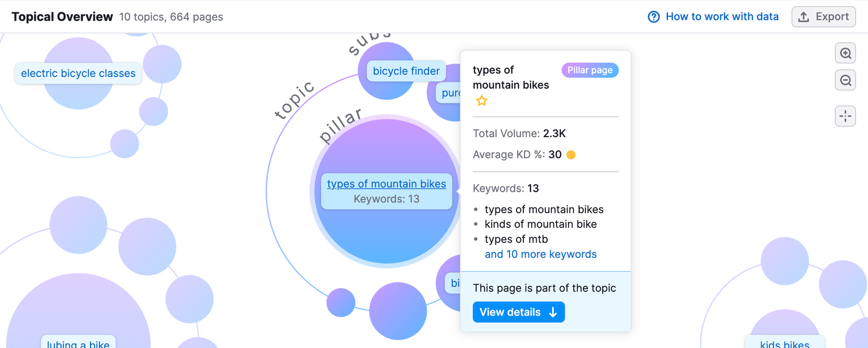Screen dimensions: 868x348
Task: Open the types of mountain bikes link
Action: pyautogui.click(x=386, y=184)
